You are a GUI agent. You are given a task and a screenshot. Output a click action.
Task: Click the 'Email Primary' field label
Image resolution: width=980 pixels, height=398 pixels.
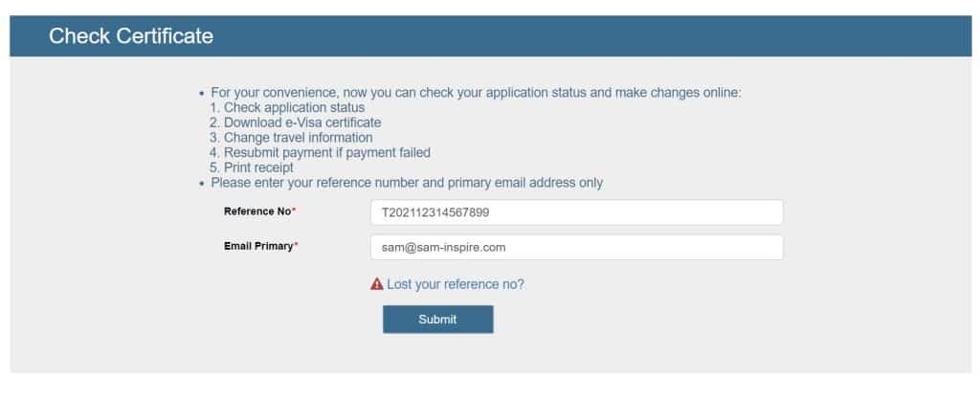258,246
